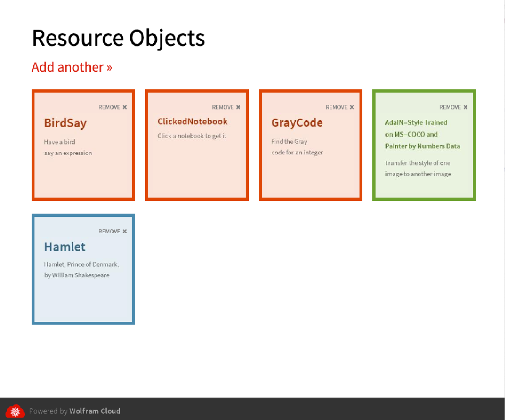Click the X icon on GrayCode card

click(x=352, y=107)
